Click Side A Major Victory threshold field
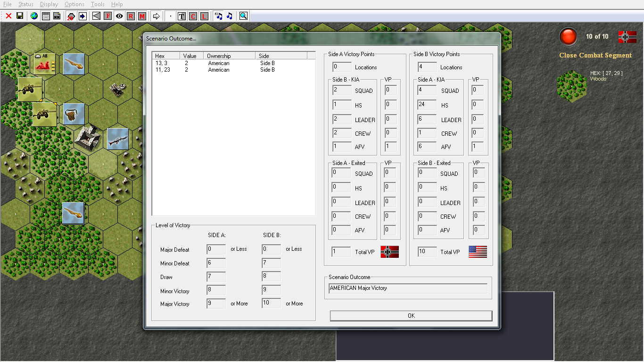 [x=216, y=304]
